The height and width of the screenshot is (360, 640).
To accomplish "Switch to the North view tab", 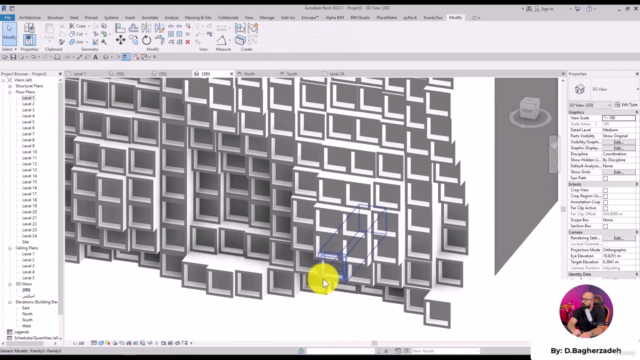I will [x=249, y=74].
